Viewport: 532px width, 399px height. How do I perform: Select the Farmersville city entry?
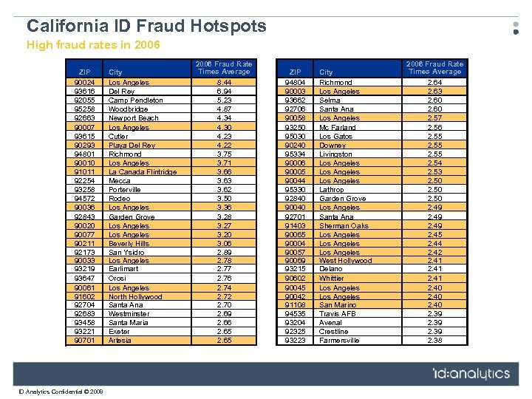coord(339,341)
